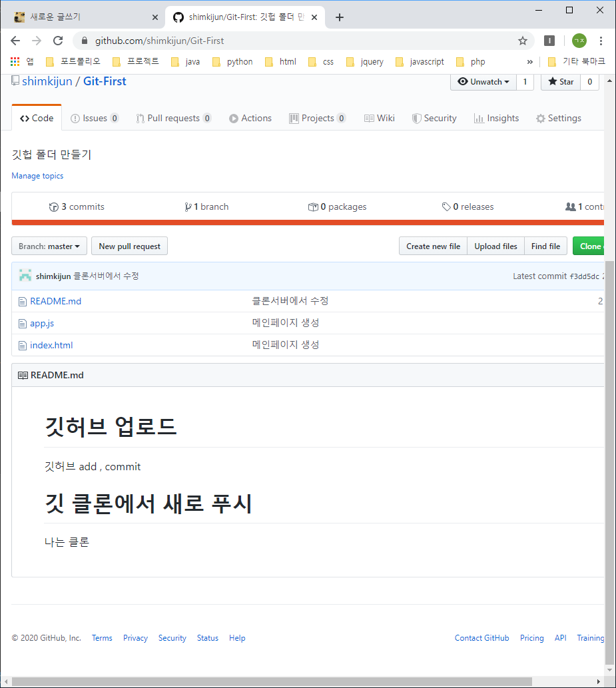Open the repository Settings tab

(x=559, y=118)
